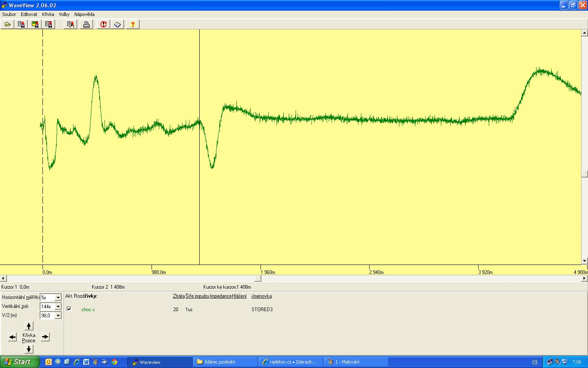Viewport: 588px width, 368px height.
Task: Shift curve position down with down arrow
Action: (x=29, y=349)
